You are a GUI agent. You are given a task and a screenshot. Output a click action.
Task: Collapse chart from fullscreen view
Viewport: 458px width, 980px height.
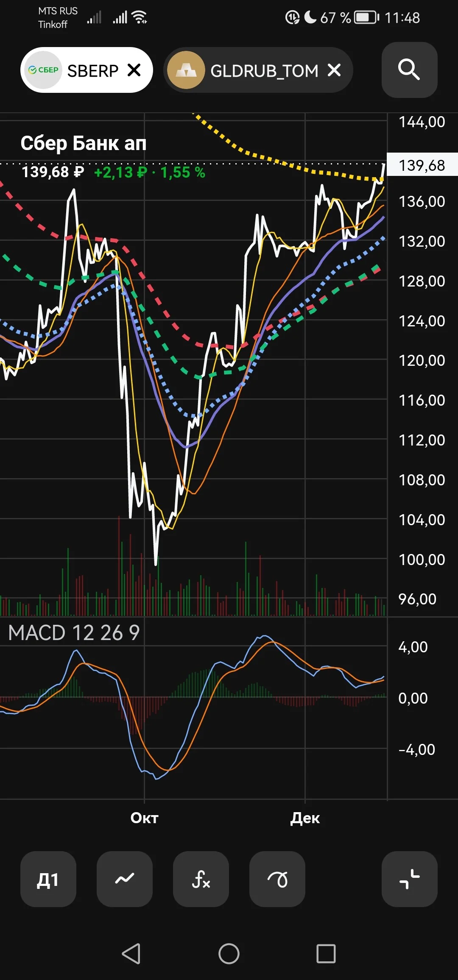click(409, 879)
